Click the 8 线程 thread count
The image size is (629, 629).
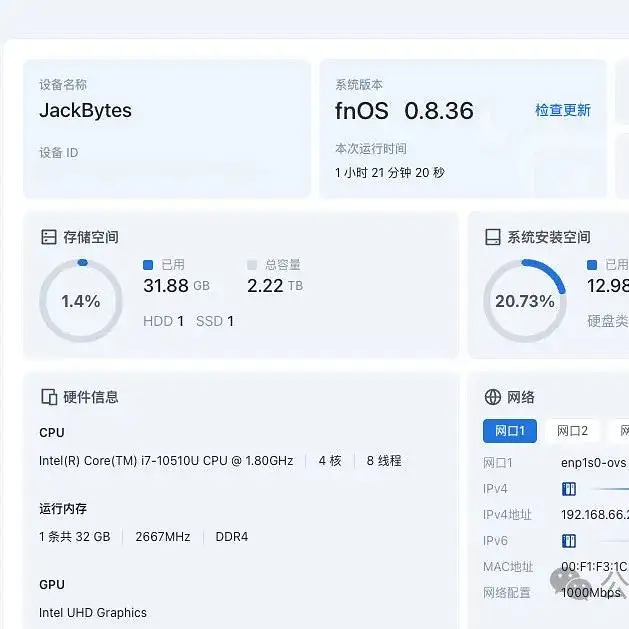tap(384, 461)
